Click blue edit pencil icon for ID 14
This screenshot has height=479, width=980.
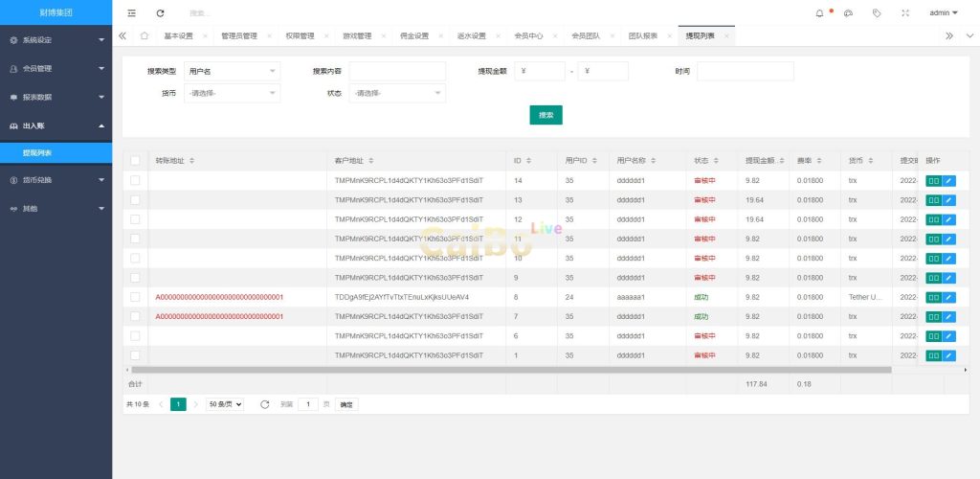(949, 180)
